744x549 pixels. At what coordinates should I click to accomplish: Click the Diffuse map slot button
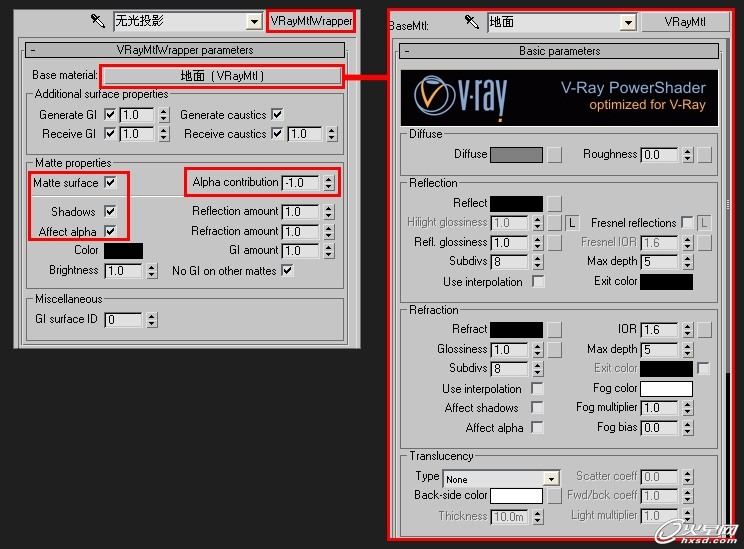(x=555, y=155)
